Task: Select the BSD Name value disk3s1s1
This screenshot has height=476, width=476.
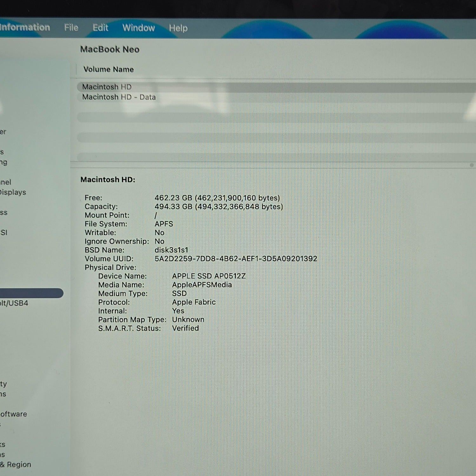Action: (x=171, y=250)
